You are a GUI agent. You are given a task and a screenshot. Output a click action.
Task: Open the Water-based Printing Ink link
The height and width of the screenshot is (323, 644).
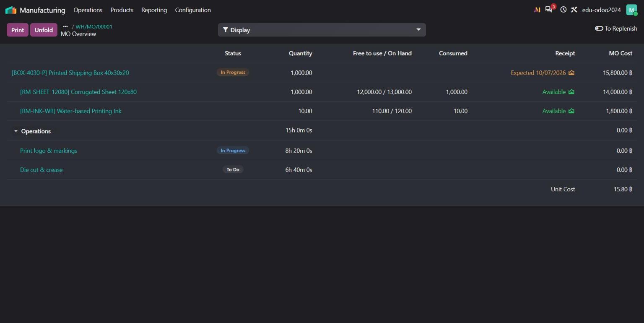click(x=71, y=111)
